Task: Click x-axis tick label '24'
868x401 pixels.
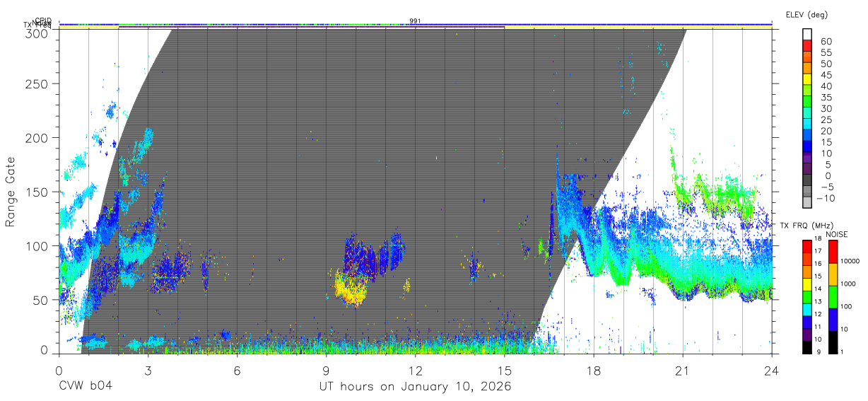Action: pyautogui.click(x=771, y=370)
